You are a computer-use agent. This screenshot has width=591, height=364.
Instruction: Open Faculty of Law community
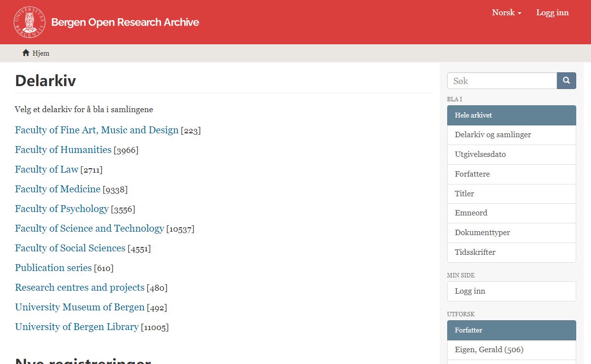pyautogui.click(x=46, y=169)
